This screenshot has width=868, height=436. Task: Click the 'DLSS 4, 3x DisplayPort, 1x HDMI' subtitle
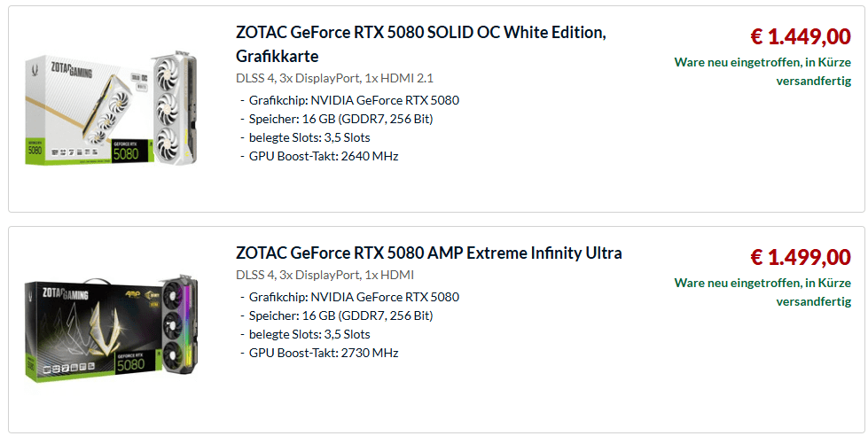pyautogui.click(x=325, y=275)
